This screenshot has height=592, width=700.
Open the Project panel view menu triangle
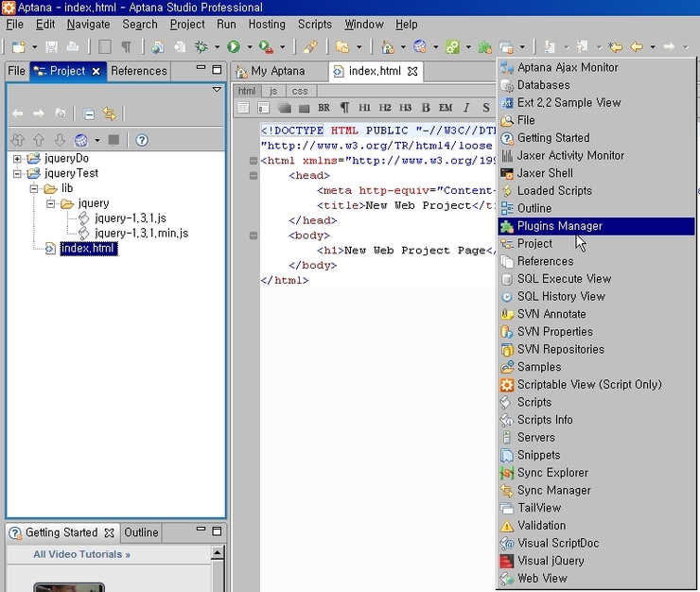[x=217, y=90]
